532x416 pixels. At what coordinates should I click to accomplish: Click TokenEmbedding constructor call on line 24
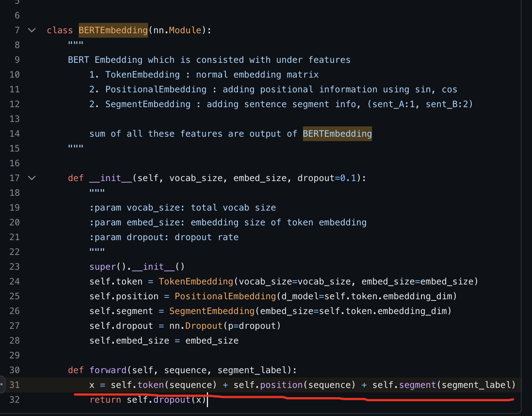tap(196, 282)
